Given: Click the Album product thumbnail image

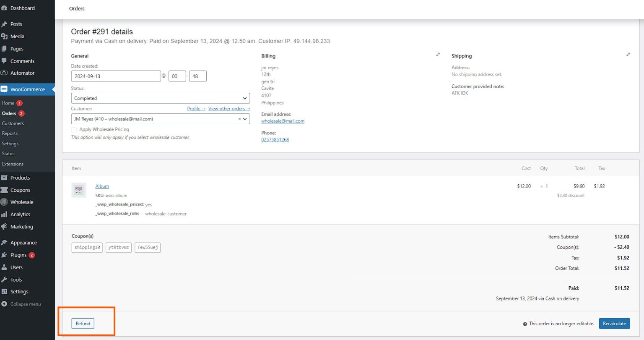Looking at the screenshot, I should click(78, 190).
